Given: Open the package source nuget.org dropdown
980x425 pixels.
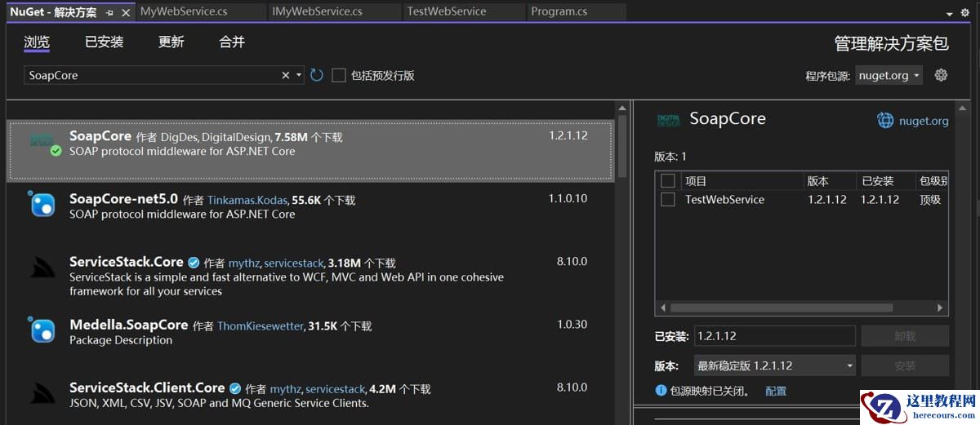Looking at the screenshot, I should tap(889, 75).
